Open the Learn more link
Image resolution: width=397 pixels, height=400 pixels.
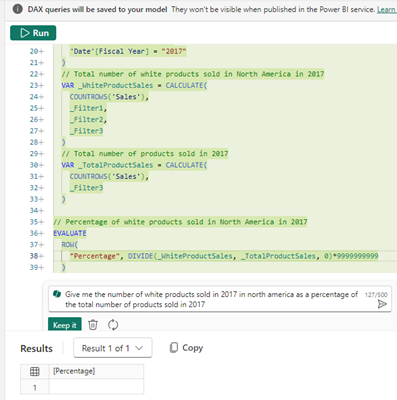coord(387,10)
